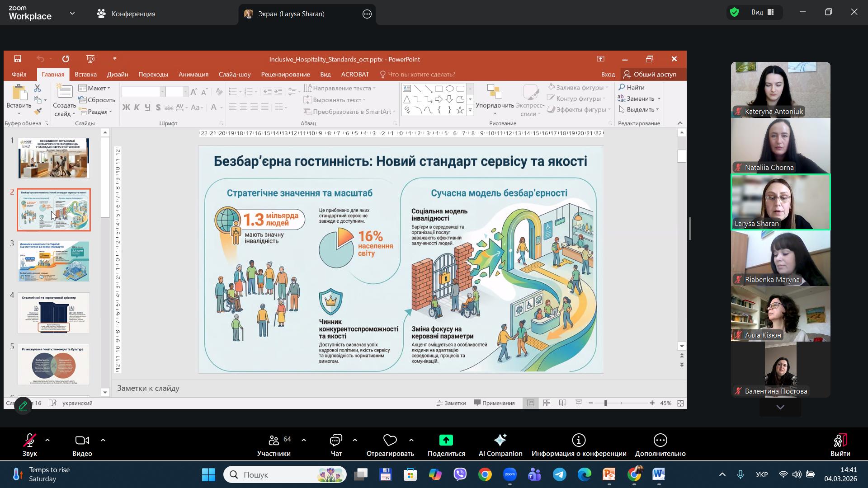Unmute microphone with the Звук icon
The image size is (868, 488).
30,441
